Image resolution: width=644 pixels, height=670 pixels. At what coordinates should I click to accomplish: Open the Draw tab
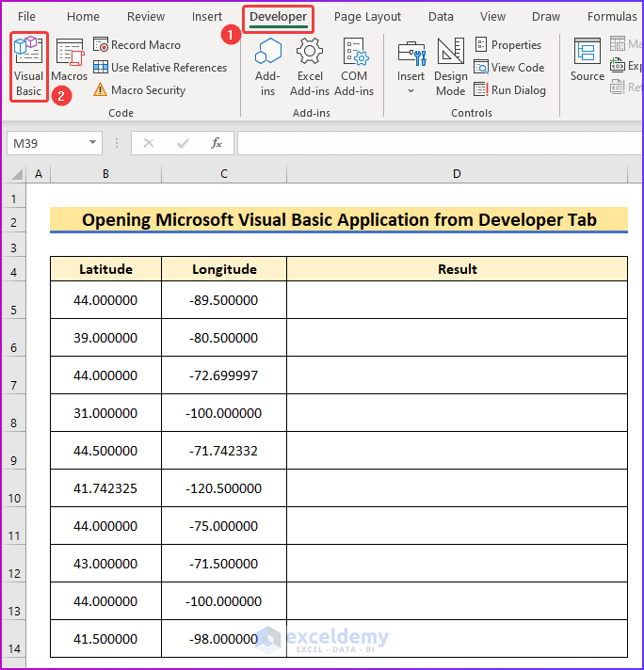pos(546,17)
